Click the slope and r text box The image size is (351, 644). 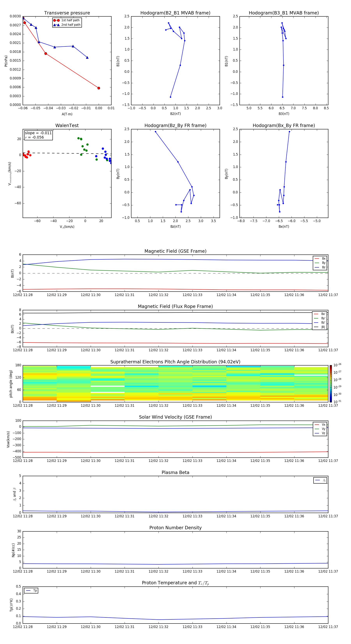tap(38, 135)
